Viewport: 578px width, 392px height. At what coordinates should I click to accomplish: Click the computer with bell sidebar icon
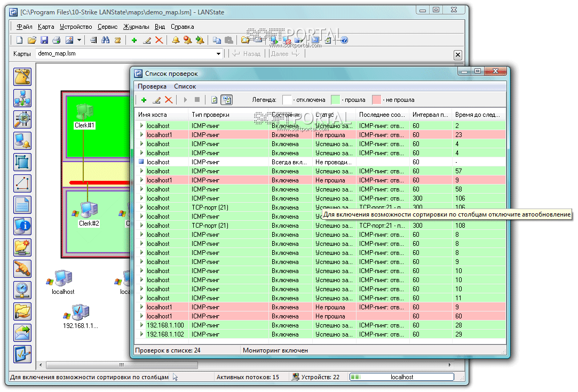(x=22, y=141)
